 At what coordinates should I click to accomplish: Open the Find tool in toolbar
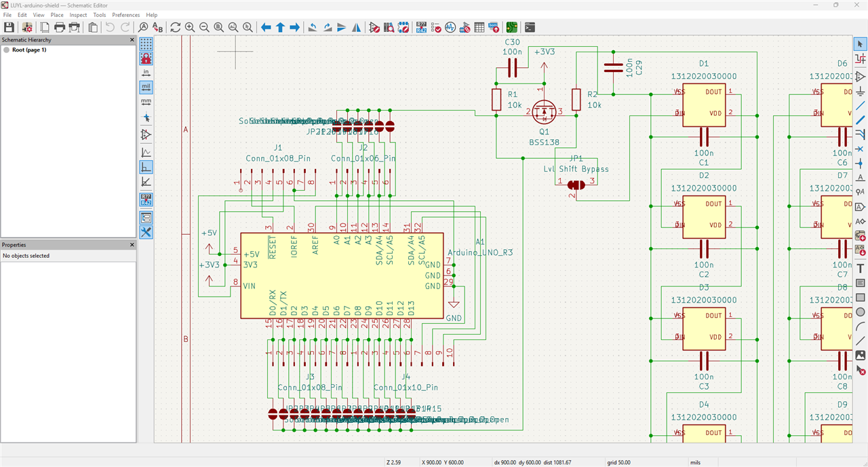coord(143,27)
